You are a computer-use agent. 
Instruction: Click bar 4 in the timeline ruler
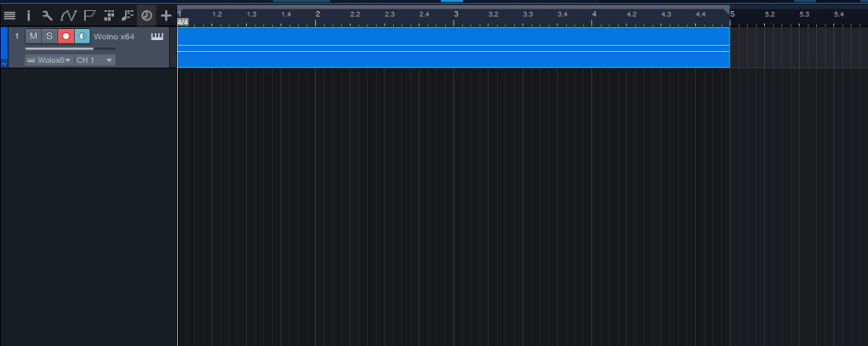click(x=594, y=14)
